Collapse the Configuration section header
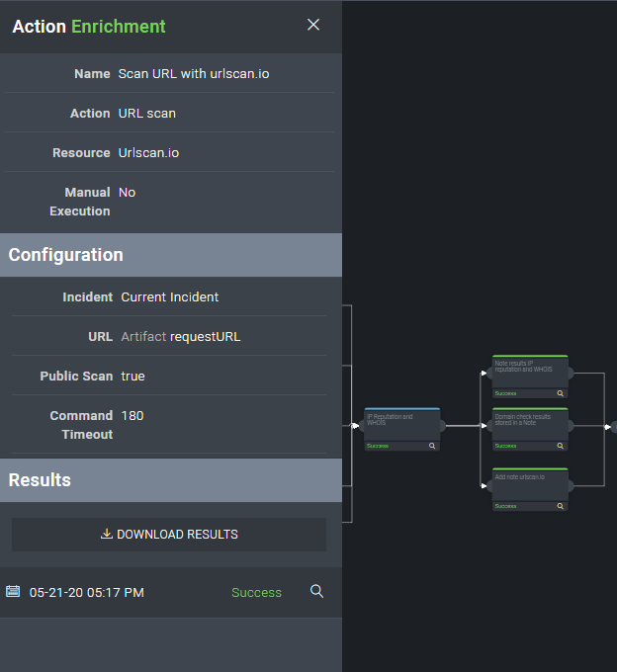This screenshot has width=617, height=672. pyautogui.click(x=170, y=255)
